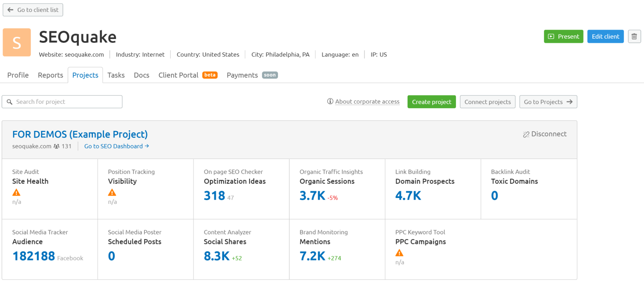
Task: Click the Website: seoquake.com text
Action: click(72, 54)
